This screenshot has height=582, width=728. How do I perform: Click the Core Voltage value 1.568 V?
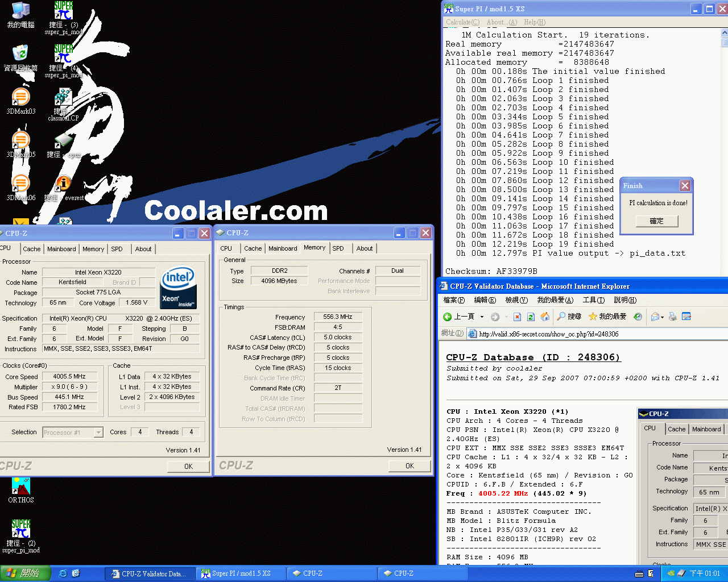pyautogui.click(x=136, y=303)
